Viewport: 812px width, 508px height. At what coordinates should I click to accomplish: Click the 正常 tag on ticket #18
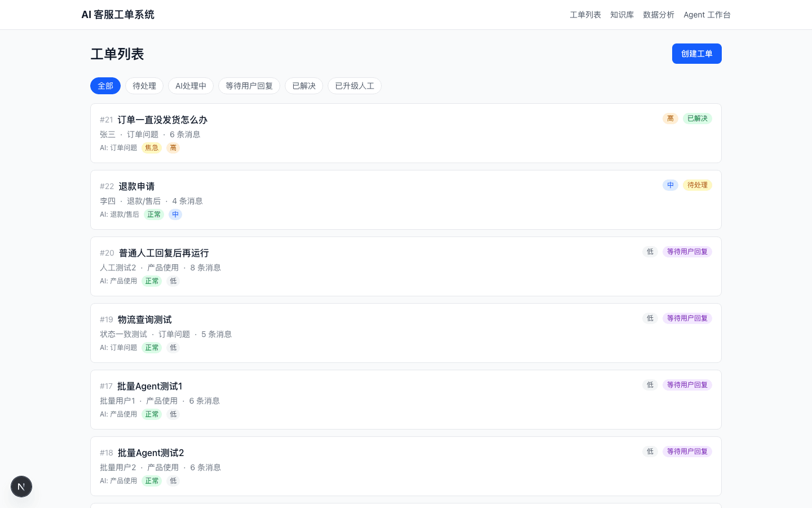click(152, 481)
